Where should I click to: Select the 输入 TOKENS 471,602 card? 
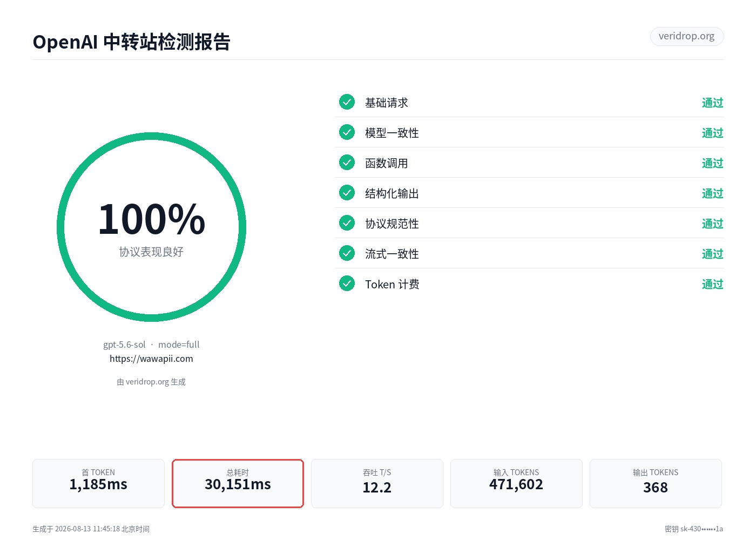pos(516,483)
